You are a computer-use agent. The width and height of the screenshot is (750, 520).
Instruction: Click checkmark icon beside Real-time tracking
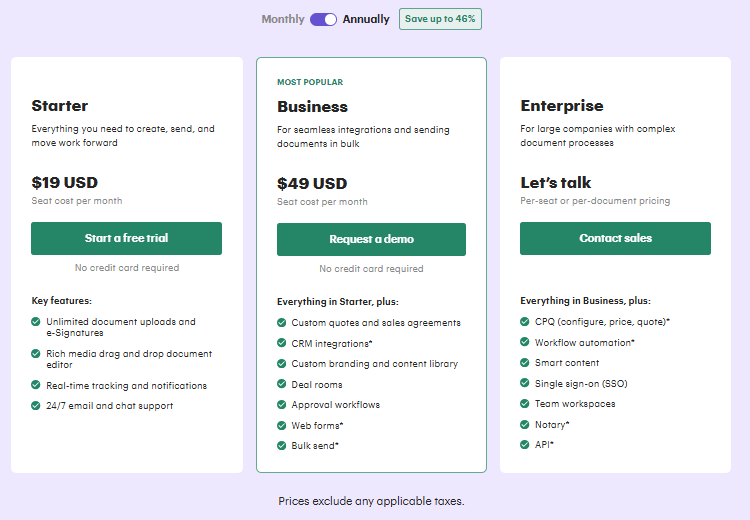point(36,385)
